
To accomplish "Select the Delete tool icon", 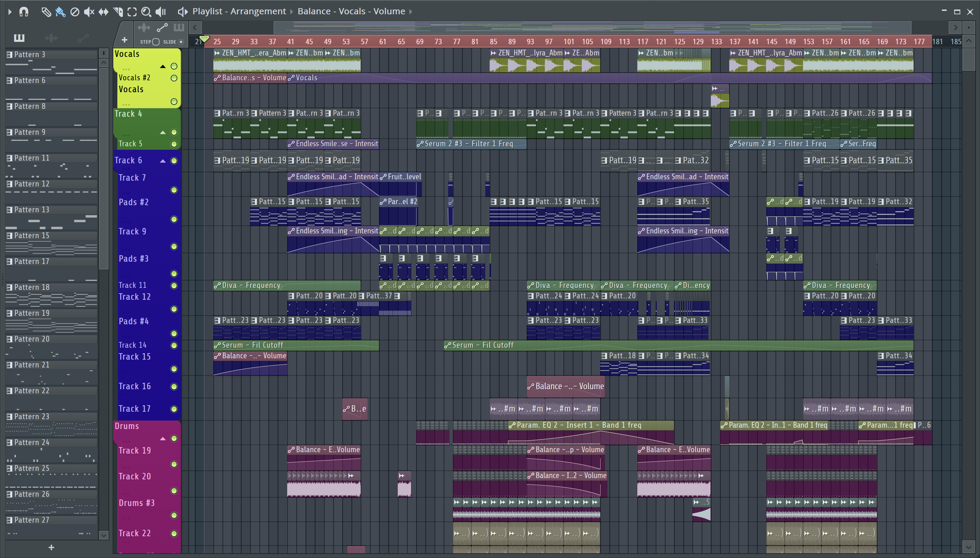I will (75, 12).
